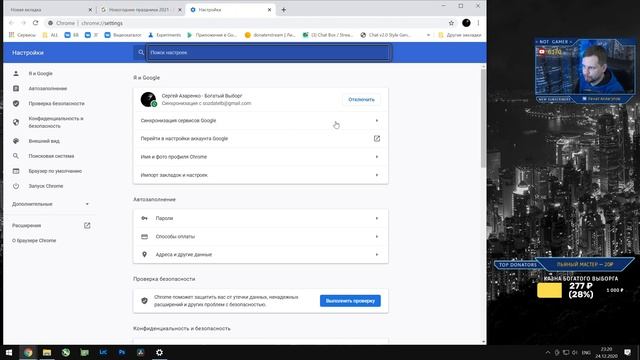Select the Поисковая система magnifier icon
The height and width of the screenshot is (360, 640).
click(x=16, y=156)
